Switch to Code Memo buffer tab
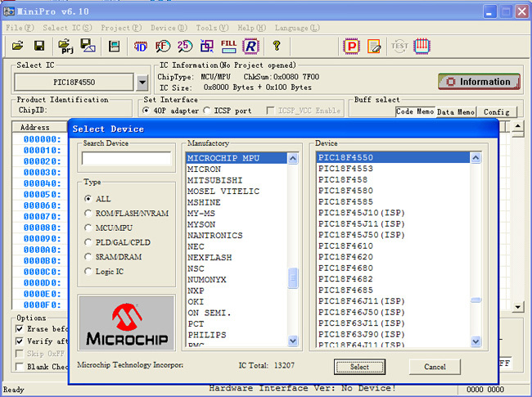 pos(415,111)
